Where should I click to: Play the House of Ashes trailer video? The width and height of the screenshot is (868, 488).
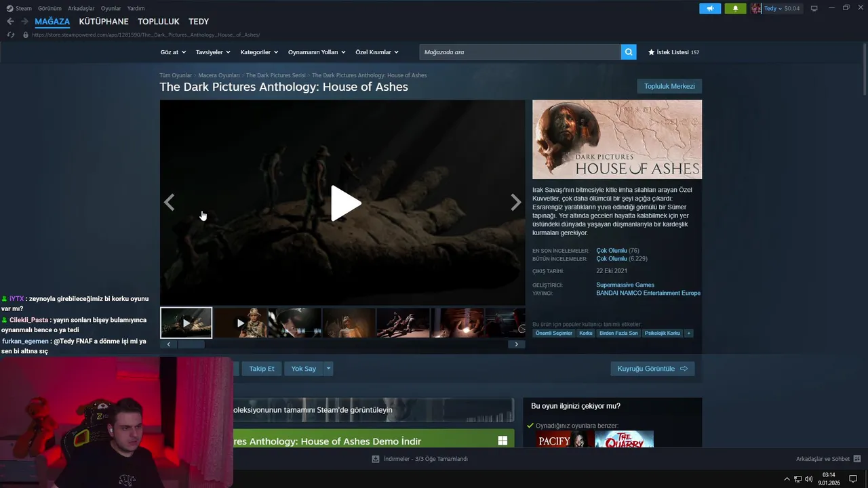tap(345, 203)
